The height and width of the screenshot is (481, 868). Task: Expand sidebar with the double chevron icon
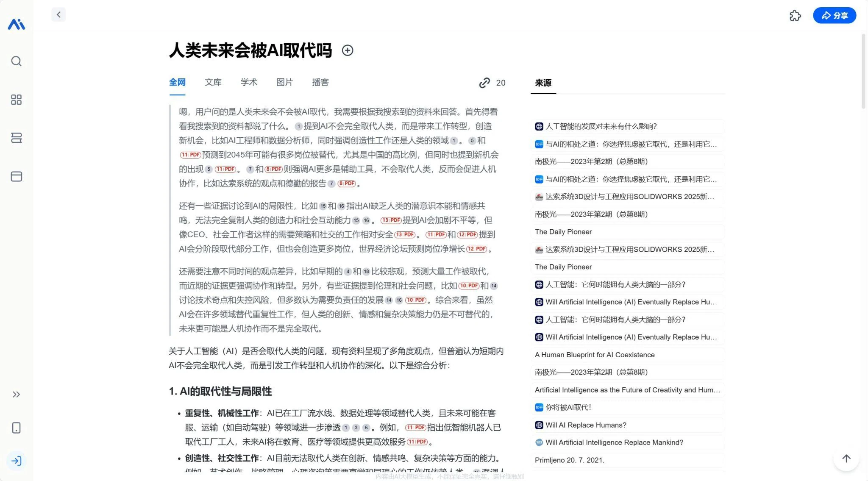(x=16, y=395)
